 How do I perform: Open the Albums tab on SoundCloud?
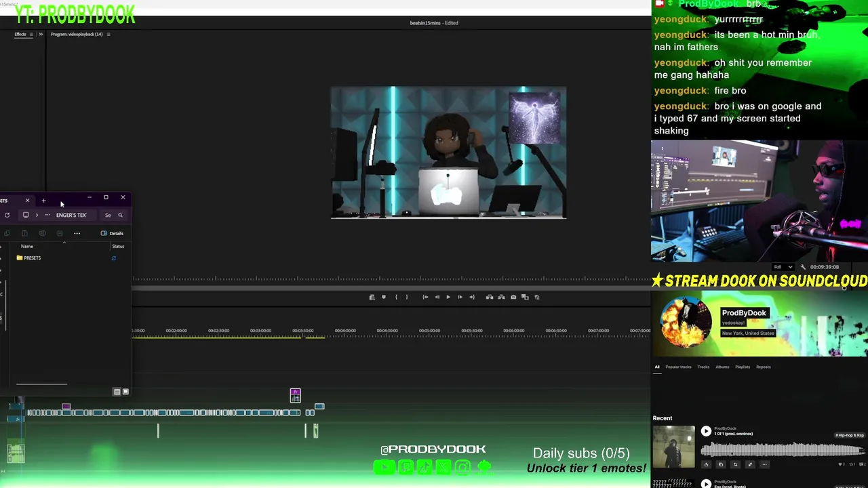point(722,367)
